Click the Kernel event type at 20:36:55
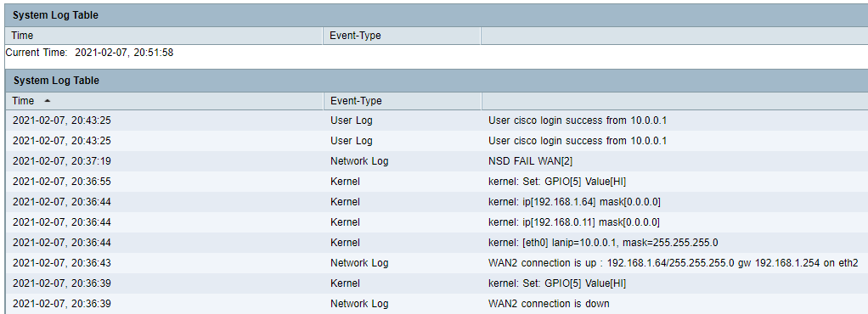This screenshot has width=868, height=314. pos(345,182)
